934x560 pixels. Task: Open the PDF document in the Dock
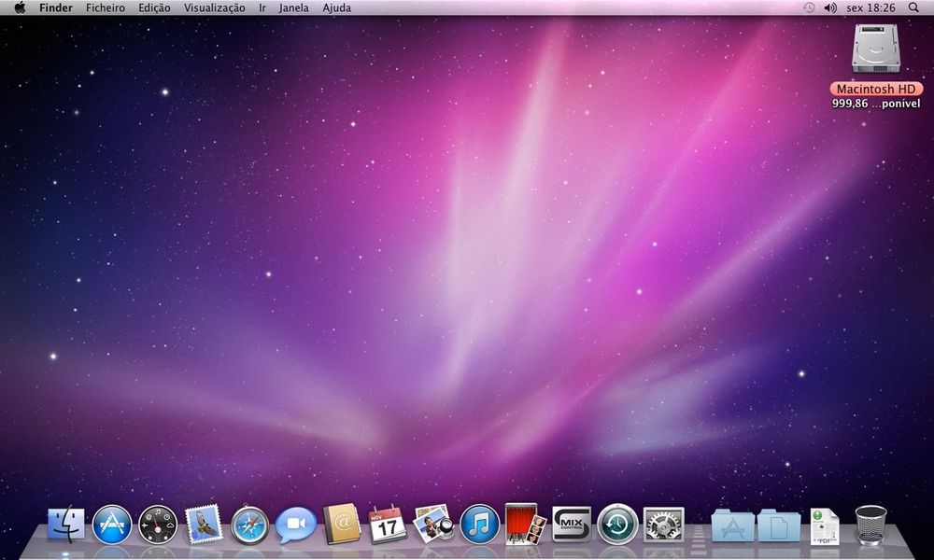point(825,526)
